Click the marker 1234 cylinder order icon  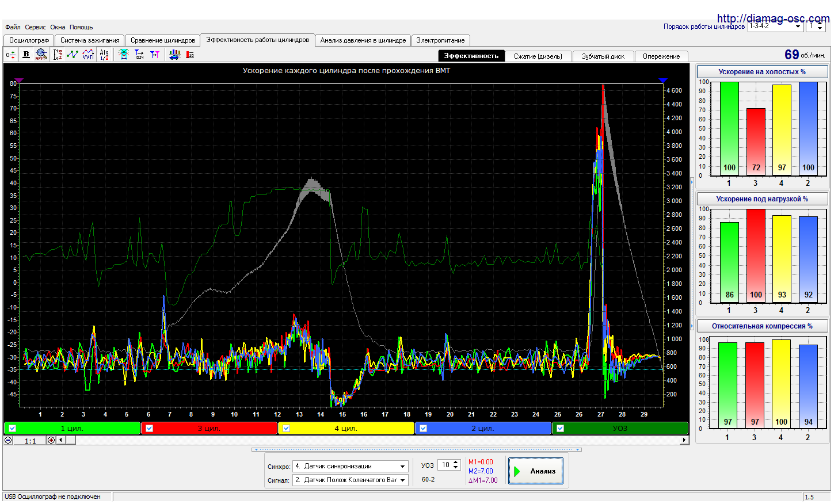(x=139, y=55)
